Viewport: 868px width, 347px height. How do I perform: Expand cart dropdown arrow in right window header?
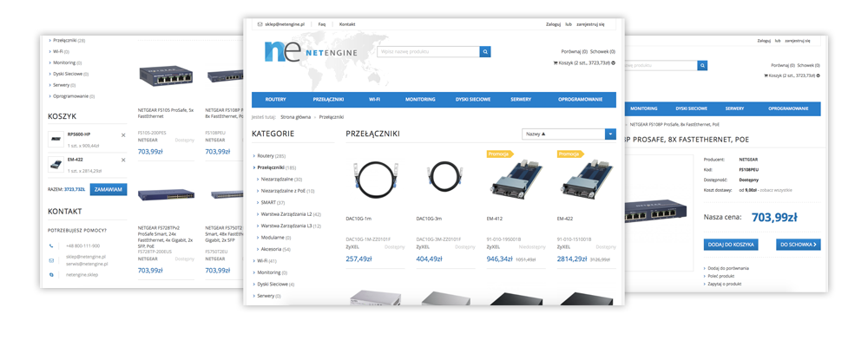coord(819,75)
